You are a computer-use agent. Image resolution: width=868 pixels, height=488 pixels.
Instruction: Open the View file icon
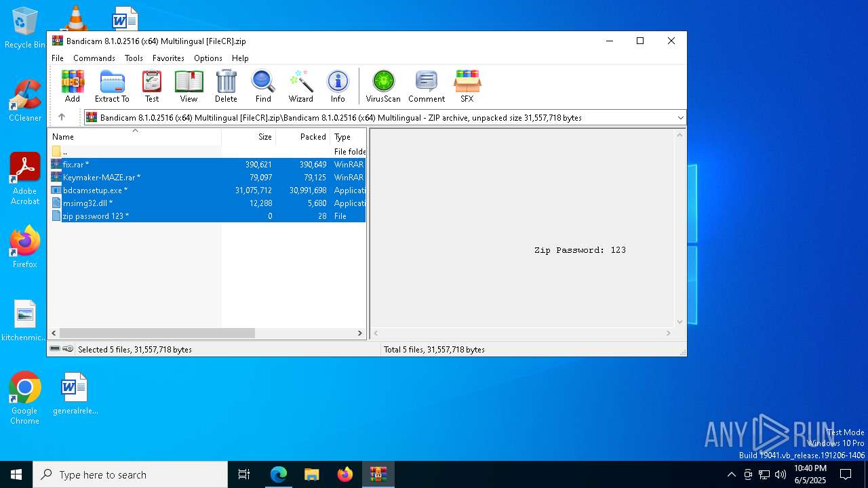(x=189, y=86)
